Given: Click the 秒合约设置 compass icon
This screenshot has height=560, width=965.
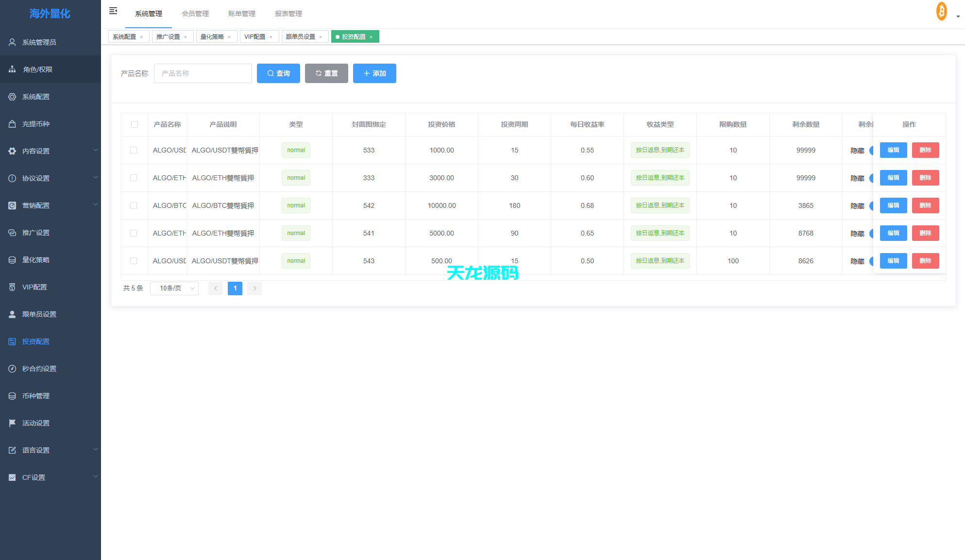Looking at the screenshot, I should [12, 369].
